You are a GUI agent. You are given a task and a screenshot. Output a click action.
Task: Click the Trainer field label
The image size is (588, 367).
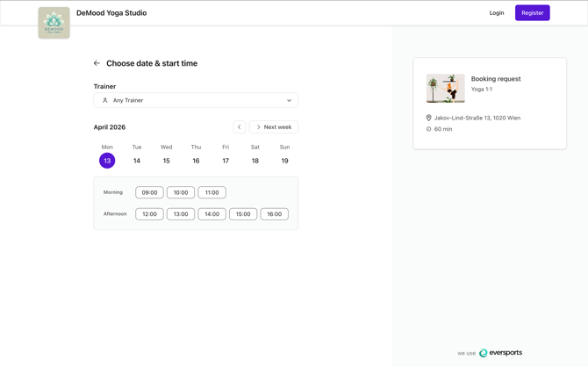104,86
